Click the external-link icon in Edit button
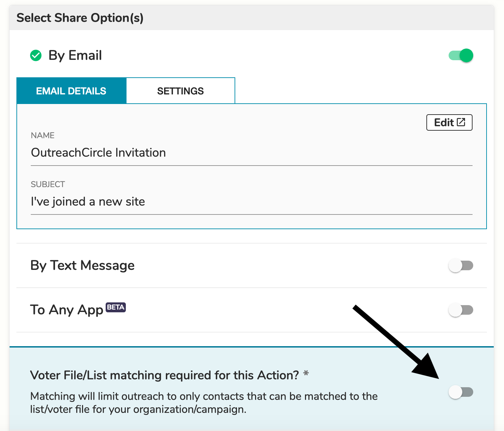The width and height of the screenshot is (504, 431). tap(461, 122)
